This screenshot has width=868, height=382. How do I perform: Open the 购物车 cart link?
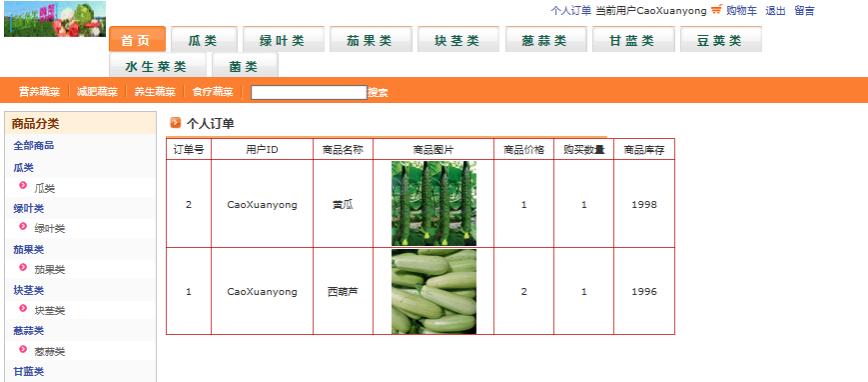[x=741, y=11]
